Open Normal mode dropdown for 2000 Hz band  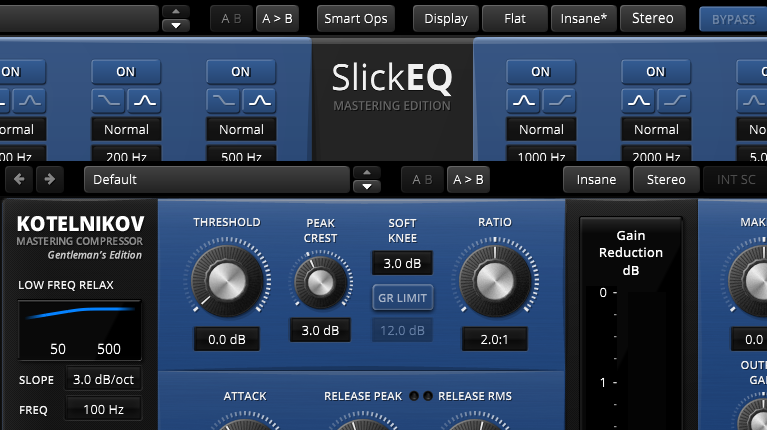point(656,129)
